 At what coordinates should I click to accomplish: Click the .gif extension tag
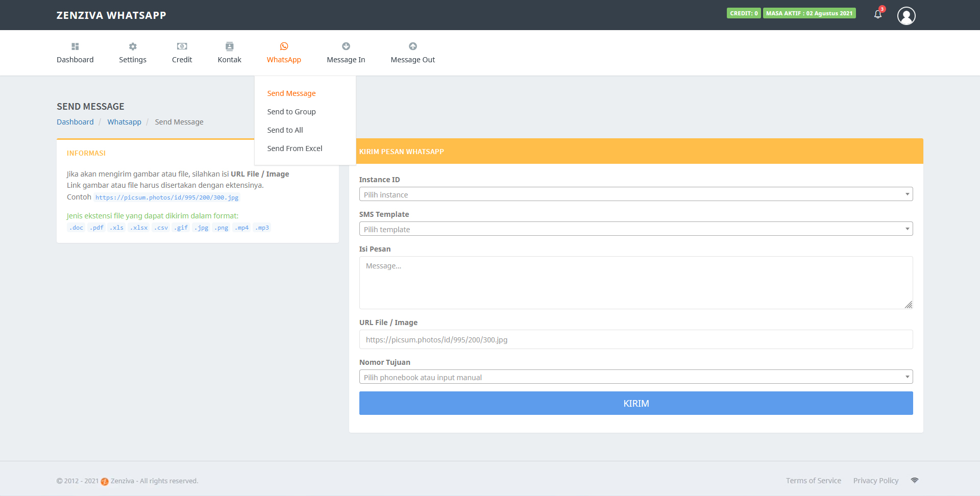(181, 228)
